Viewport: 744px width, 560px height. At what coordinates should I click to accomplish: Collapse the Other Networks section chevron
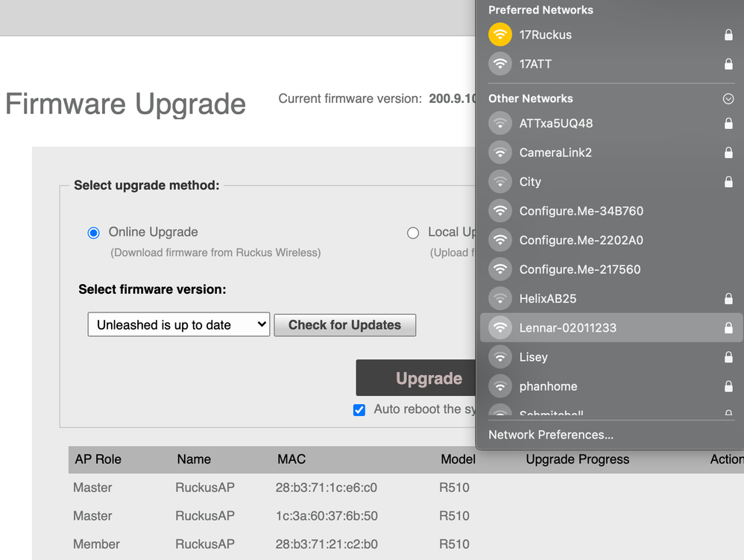point(728,99)
